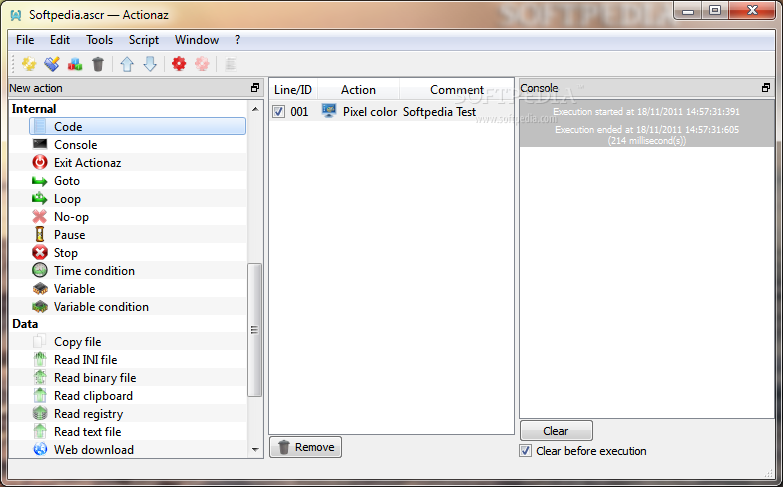Click the Internal category header
The width and height of the screenshot is (783, 487).
pyautogui.click(x=34, y=108)
